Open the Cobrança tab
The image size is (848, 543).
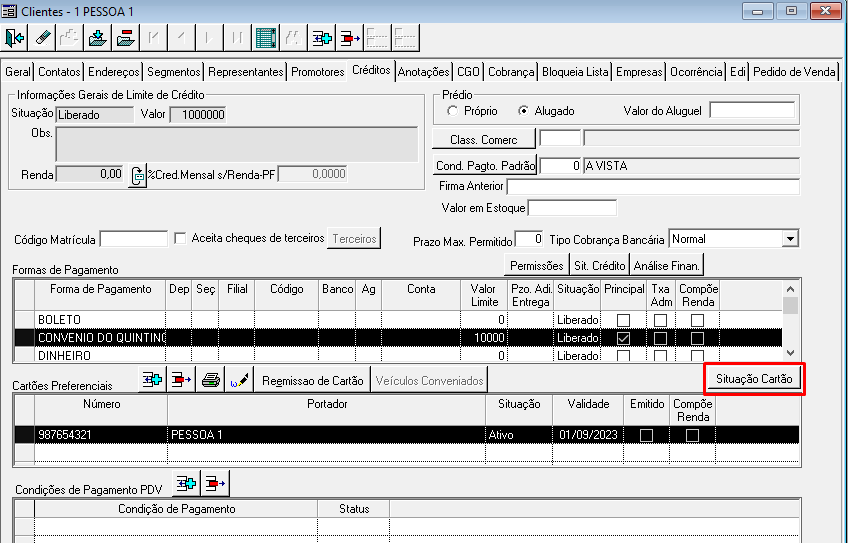pyautogui.click(x=511, y=72)
